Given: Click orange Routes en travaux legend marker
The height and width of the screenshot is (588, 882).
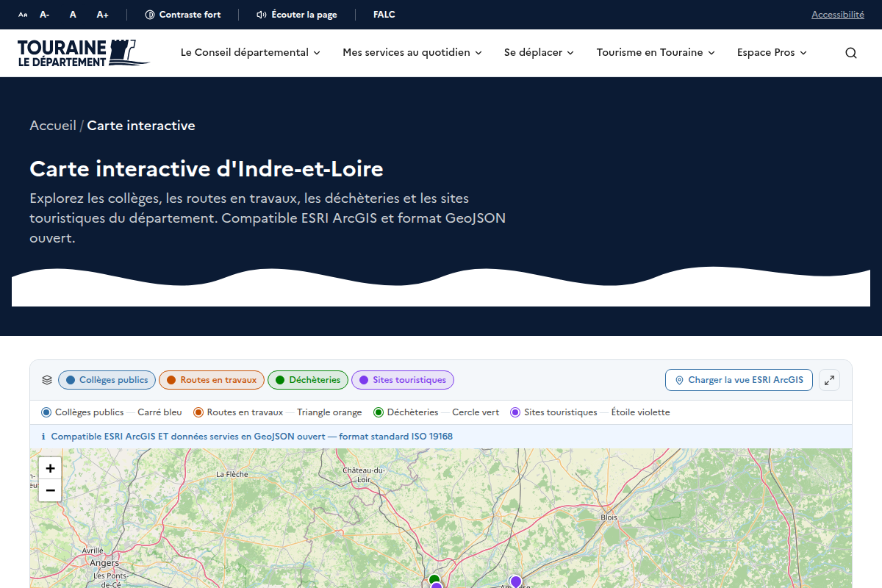Looking at the screenshot, I should (198, 412).
